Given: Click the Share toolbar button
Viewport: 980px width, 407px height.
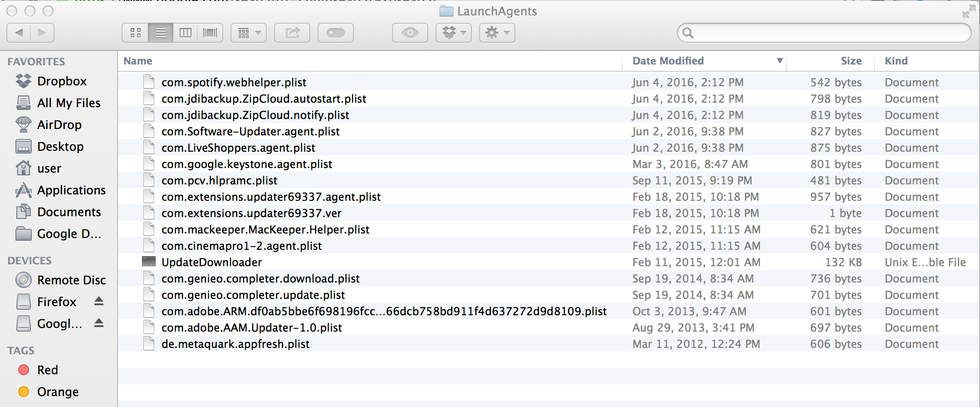Looking at the screenshot, I should tap(292, 33).
